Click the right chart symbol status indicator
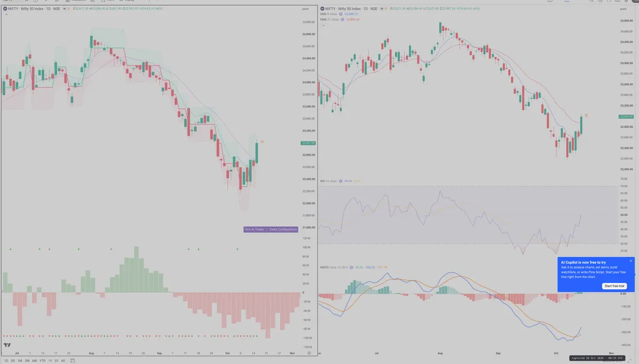This screenshot has width=639, height=364. [x=381, y=9]
